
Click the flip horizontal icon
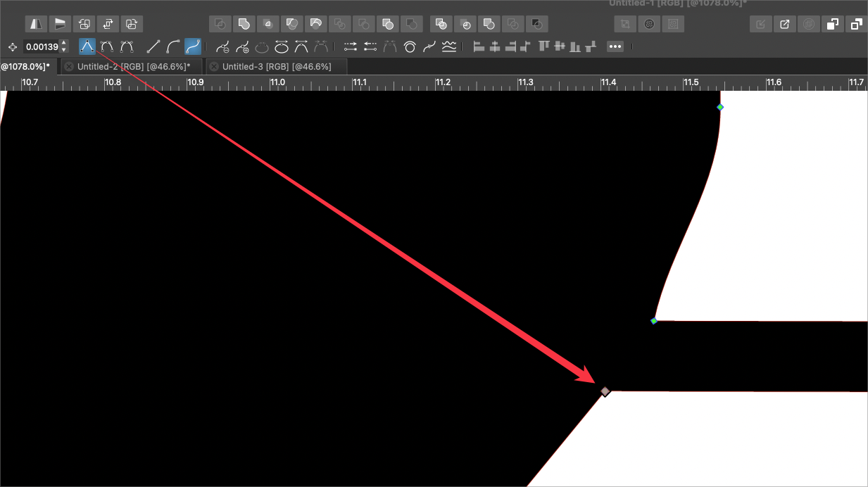[x=37, y=24]
